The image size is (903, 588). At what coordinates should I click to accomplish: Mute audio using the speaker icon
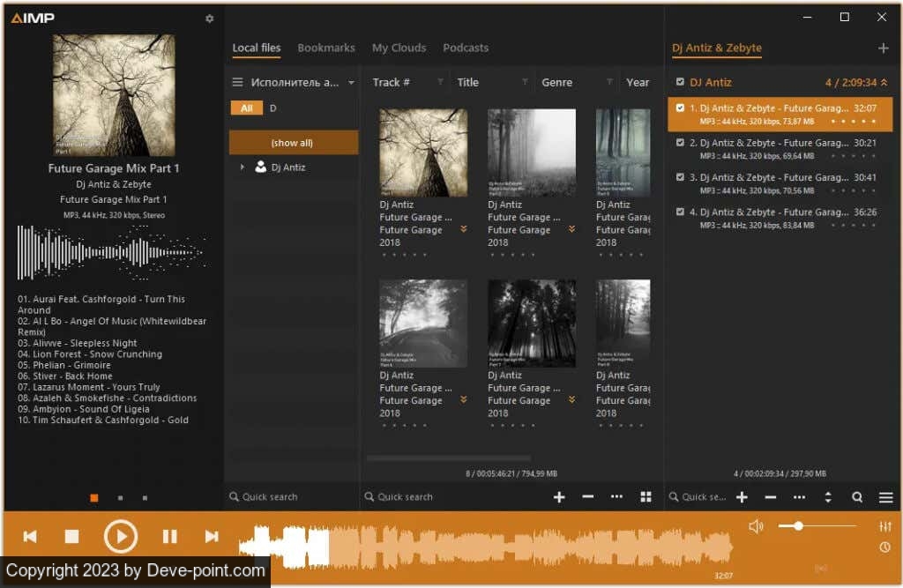pos(756,526)
